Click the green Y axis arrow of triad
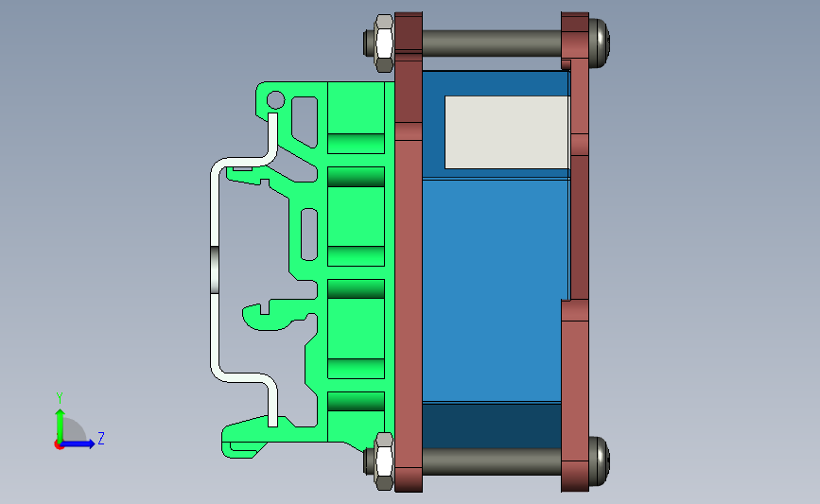The image size is (820, 504). [60, 424]
